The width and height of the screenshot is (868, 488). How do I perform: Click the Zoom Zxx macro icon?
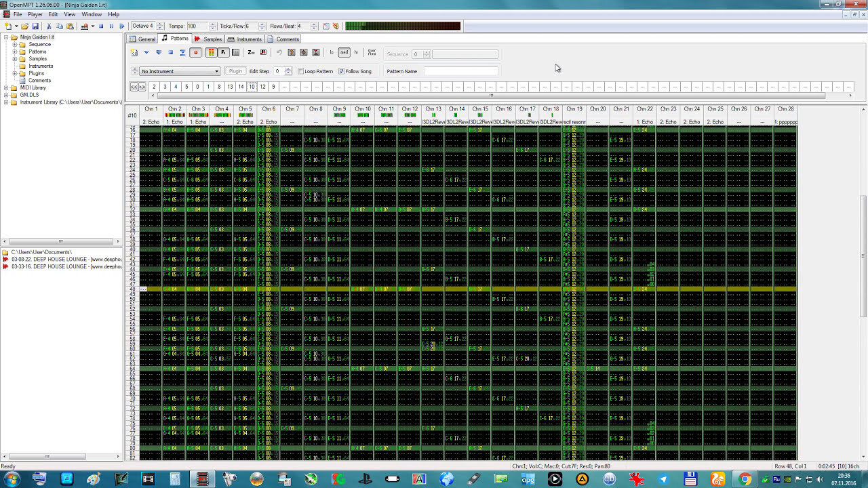[x=251, y=52]
